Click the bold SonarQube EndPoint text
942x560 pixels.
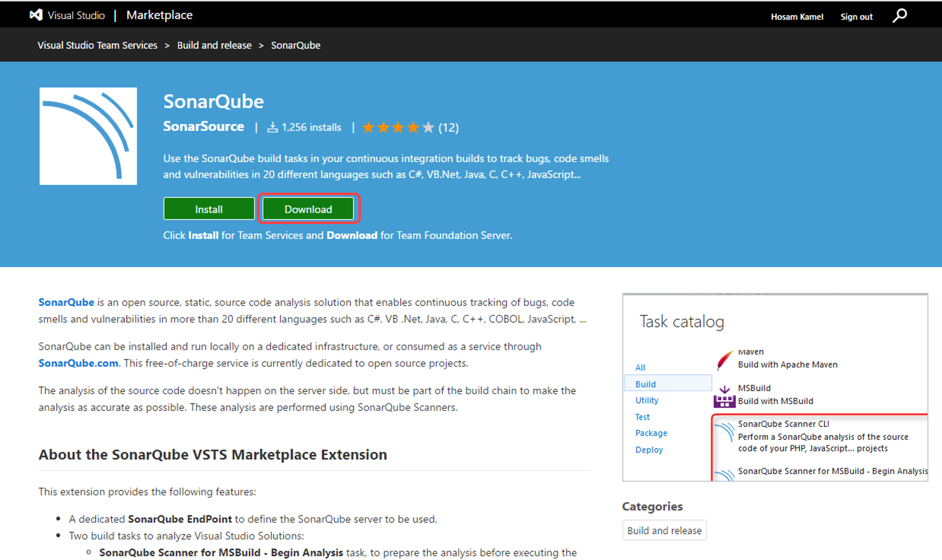click(180, 519)
